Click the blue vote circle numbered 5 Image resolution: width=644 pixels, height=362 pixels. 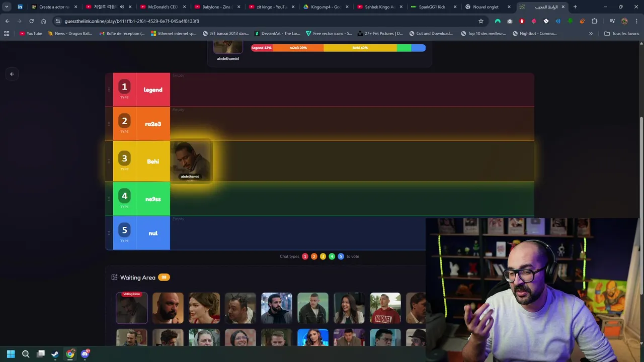[341, 256]
